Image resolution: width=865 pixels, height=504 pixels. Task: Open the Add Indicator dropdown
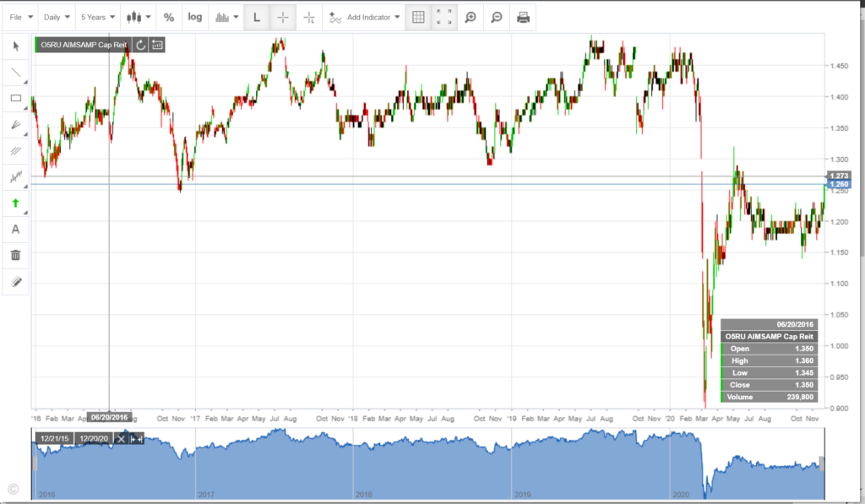[364, 17]
